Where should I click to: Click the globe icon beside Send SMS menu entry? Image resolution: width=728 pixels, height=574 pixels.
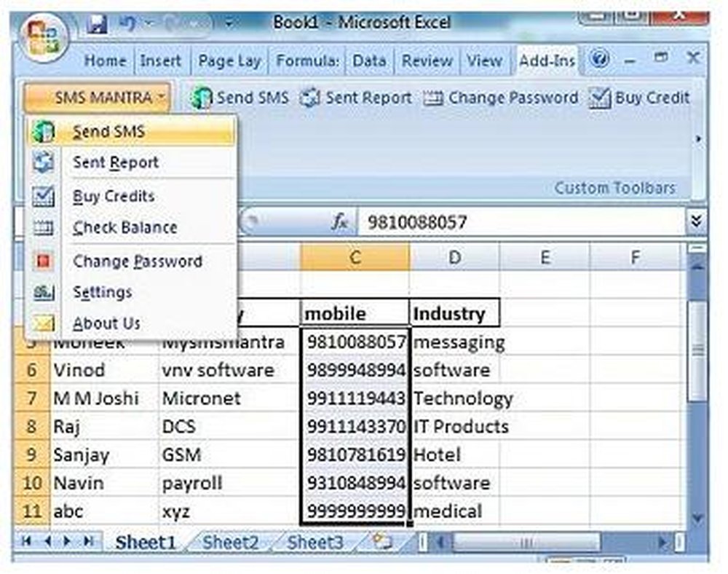point(43,132)
